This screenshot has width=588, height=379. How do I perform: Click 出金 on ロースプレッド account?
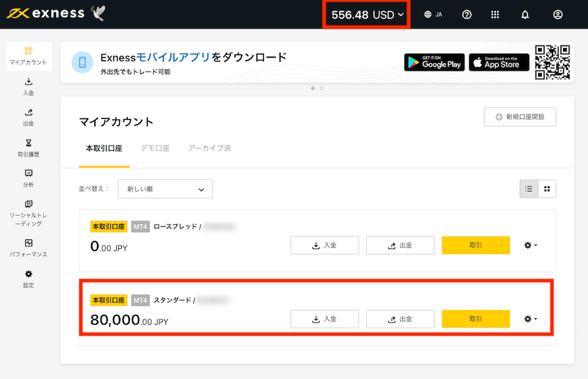pos(400,245)
